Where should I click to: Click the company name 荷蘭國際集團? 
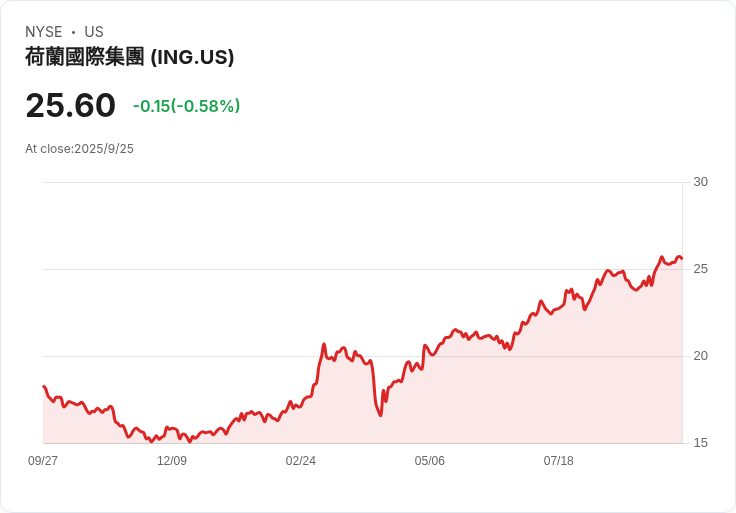(x=85, y=57)
